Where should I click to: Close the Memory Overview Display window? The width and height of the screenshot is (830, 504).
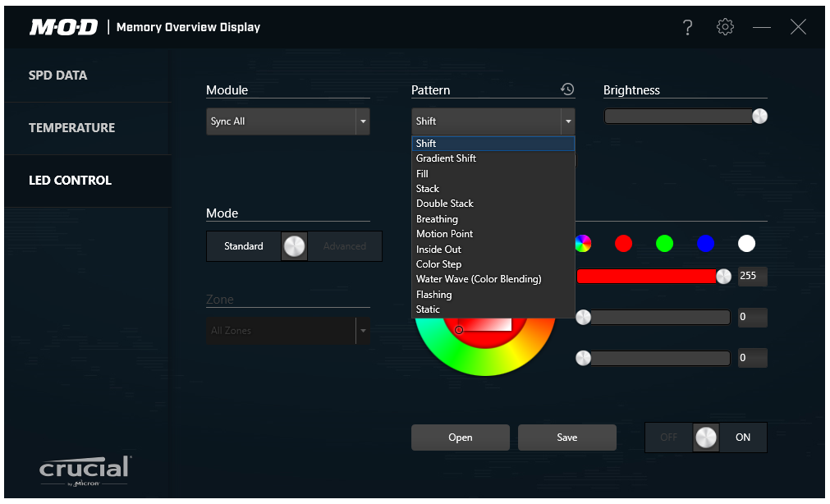798,27
